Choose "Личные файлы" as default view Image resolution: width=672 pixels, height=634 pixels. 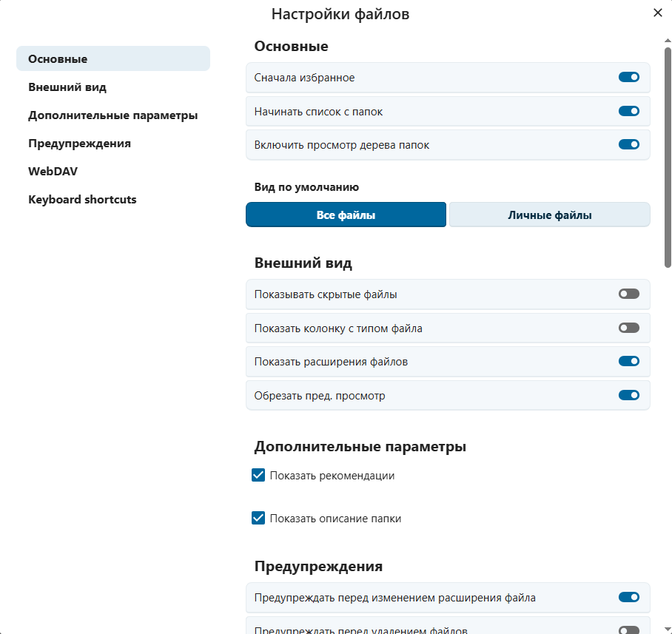coord(549,215)
